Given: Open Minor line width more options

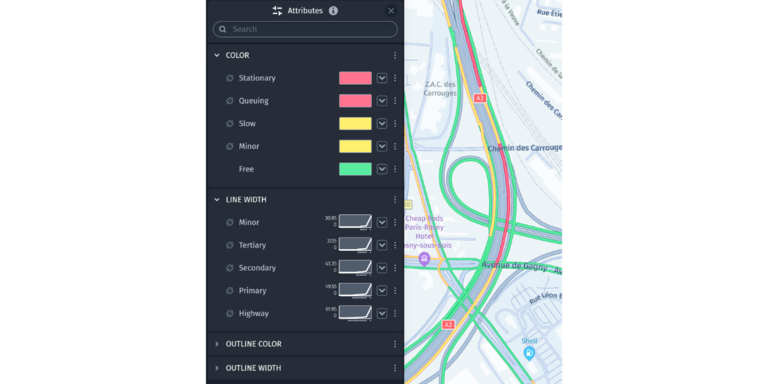Looking at the screenshot, I should point(395,222).
